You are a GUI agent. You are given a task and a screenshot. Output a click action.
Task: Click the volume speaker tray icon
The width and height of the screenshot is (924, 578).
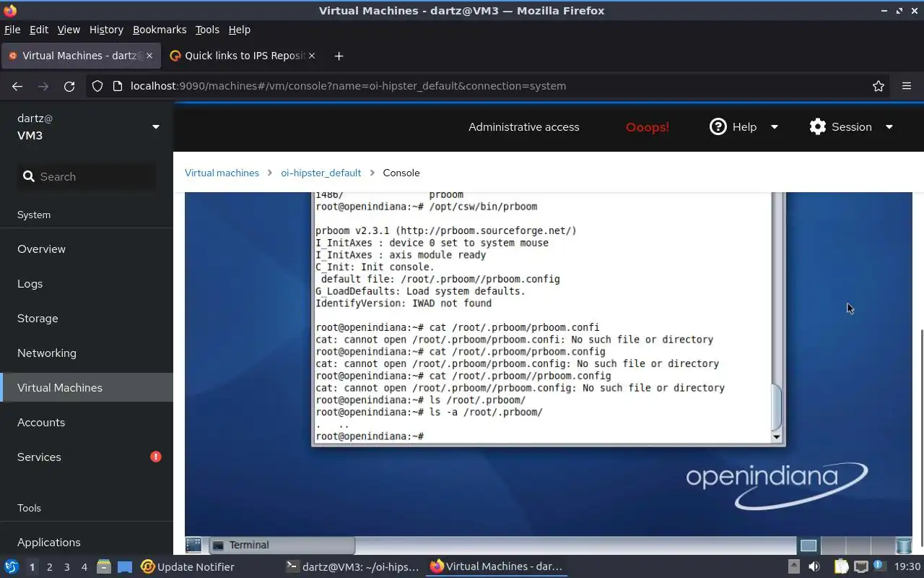click(x=814, y=566)
